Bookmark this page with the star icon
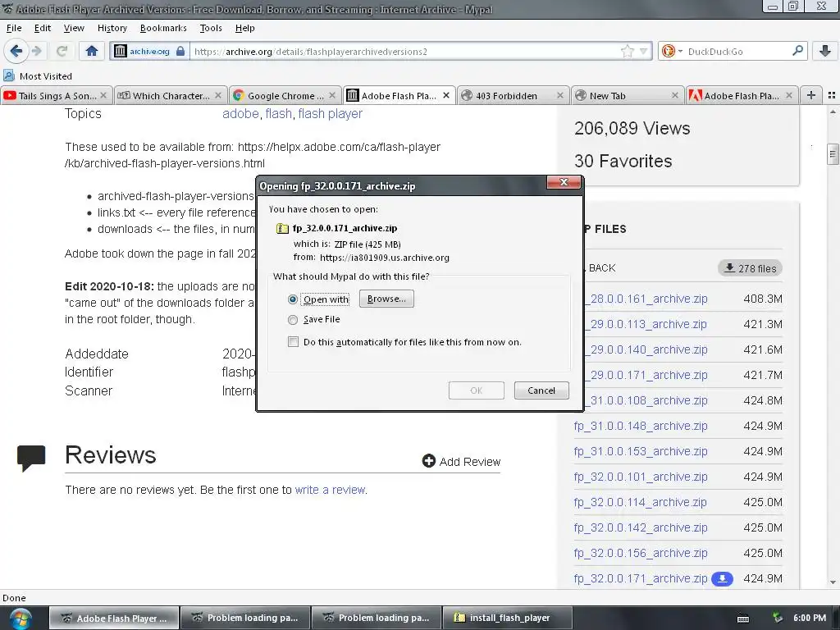 click(x=627, y=52)
